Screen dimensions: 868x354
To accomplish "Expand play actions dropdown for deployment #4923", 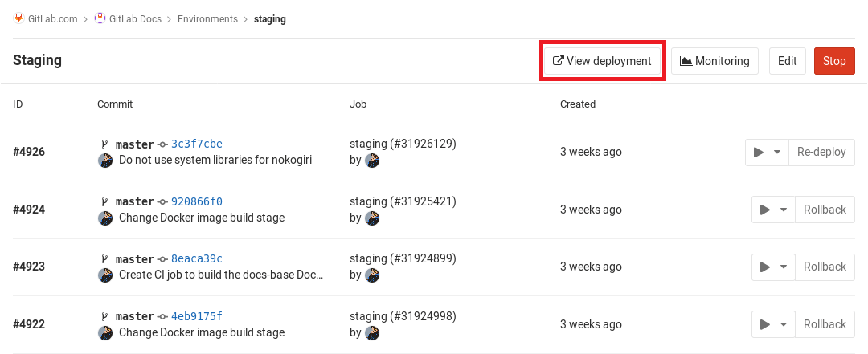I will click(772, 267).
